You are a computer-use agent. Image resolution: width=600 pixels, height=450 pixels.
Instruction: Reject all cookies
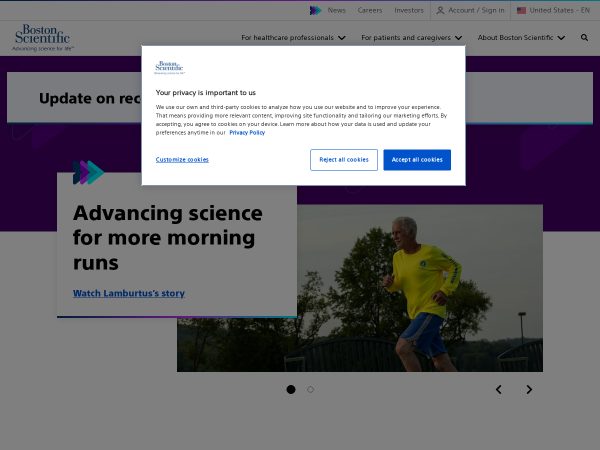[x=344, y=160]
